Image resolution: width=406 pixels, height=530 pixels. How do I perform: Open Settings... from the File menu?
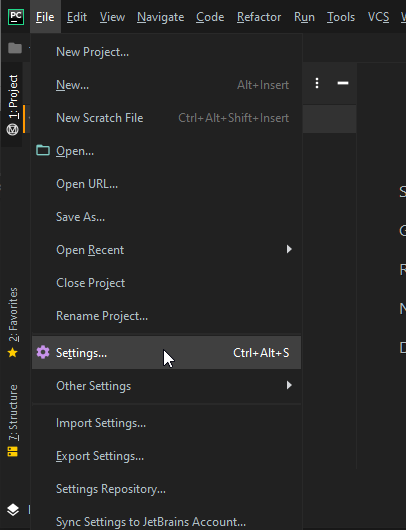click(166, 353)
